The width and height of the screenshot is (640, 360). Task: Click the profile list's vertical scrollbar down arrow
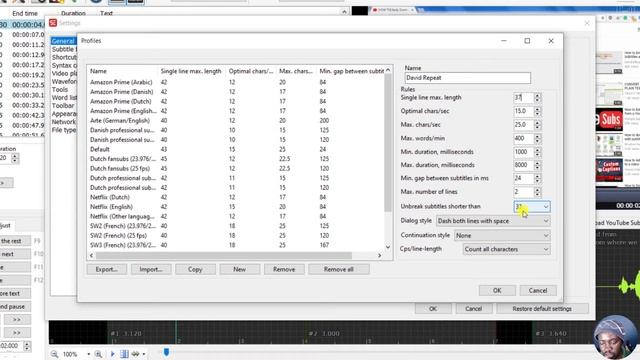(388, 247)
